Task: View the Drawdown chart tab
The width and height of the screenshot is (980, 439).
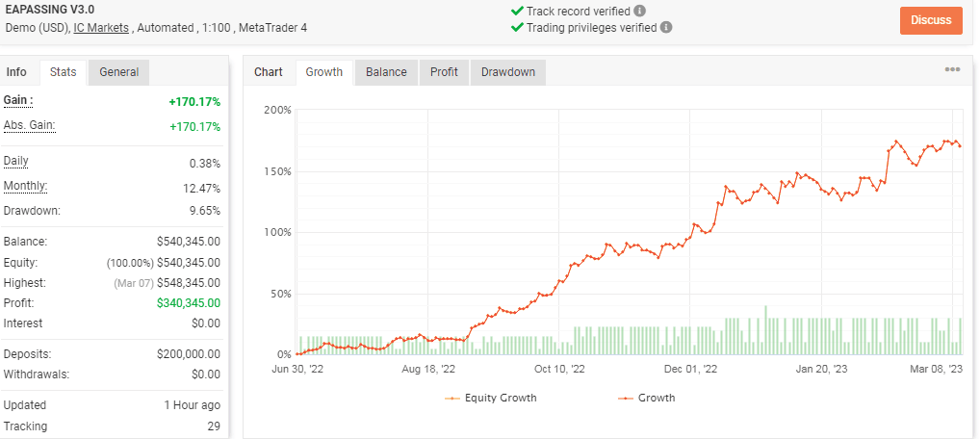Action: [508, 72]
